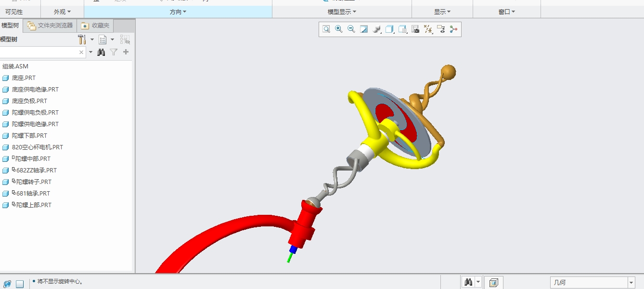Switch to the 收藏夹 tab
Image resolution: width=644 pixels, height=289 pixels.
coord(95,25)
